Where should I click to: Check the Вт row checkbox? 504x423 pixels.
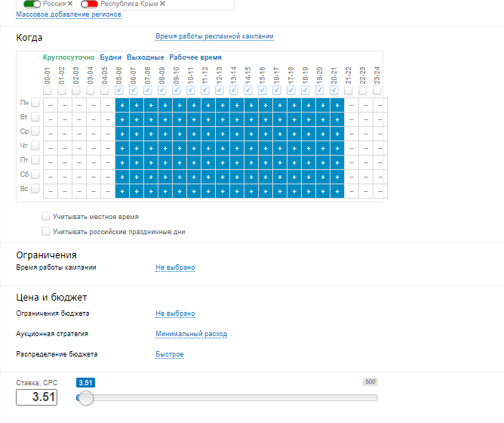(35, 116)
